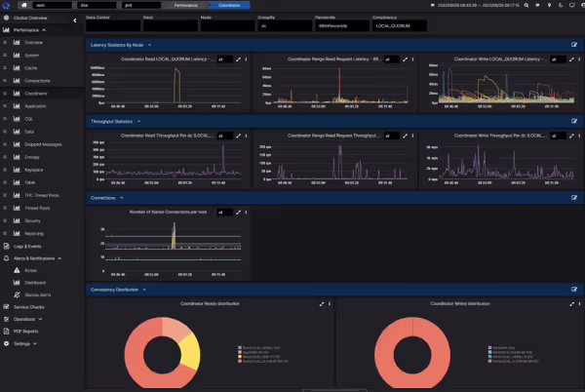The image size is (585, 392).
Task: Open Compactions in the Performance menu
Action: tap(37, 80)
